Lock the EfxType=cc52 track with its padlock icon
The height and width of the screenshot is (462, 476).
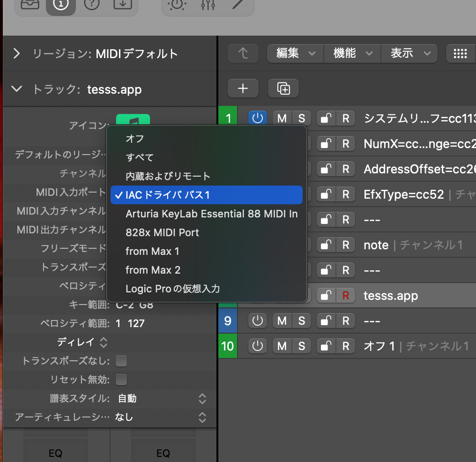326,194
